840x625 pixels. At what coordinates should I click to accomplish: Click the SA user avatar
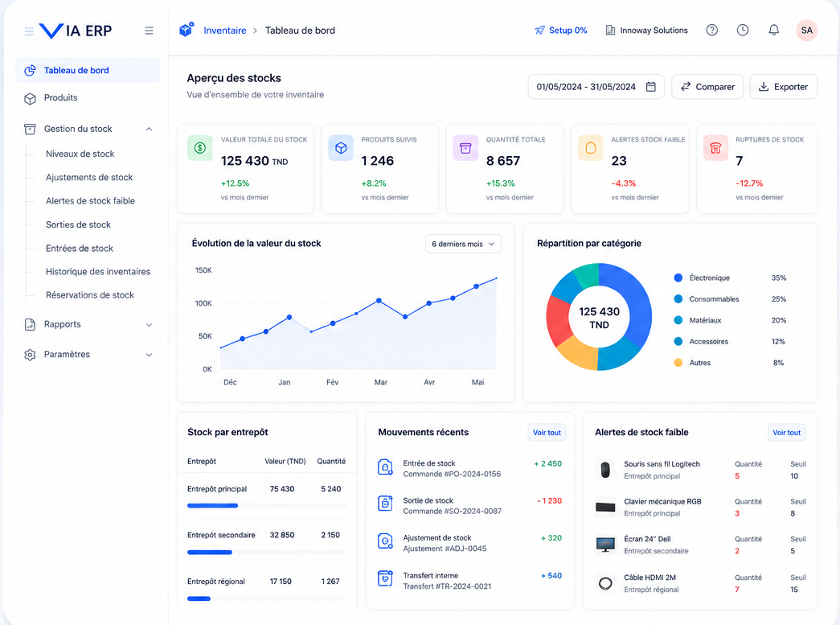pyautogui.click(x=807, y=31)
